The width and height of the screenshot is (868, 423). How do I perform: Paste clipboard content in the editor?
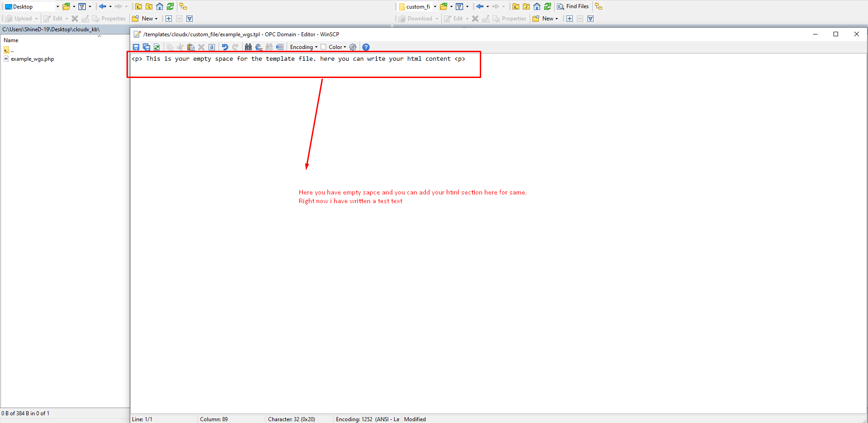(x=191, y=47)
